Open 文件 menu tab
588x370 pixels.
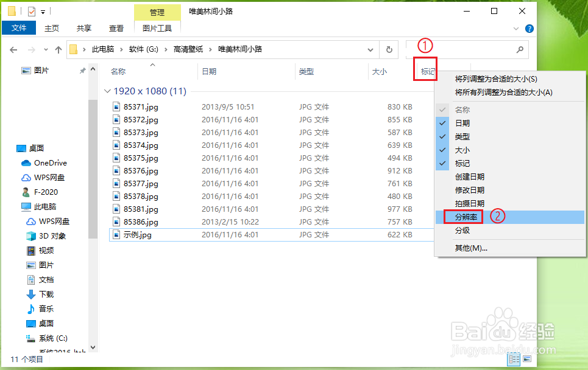click(x=19, y=28)
